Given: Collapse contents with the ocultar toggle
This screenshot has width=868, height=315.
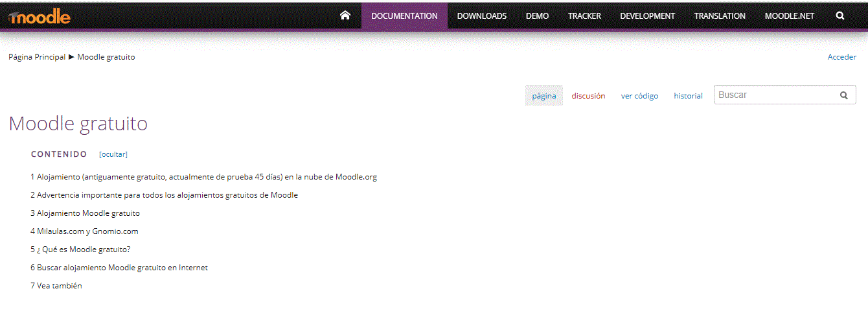Looking at the screenshot, I should tap(113, 154).
